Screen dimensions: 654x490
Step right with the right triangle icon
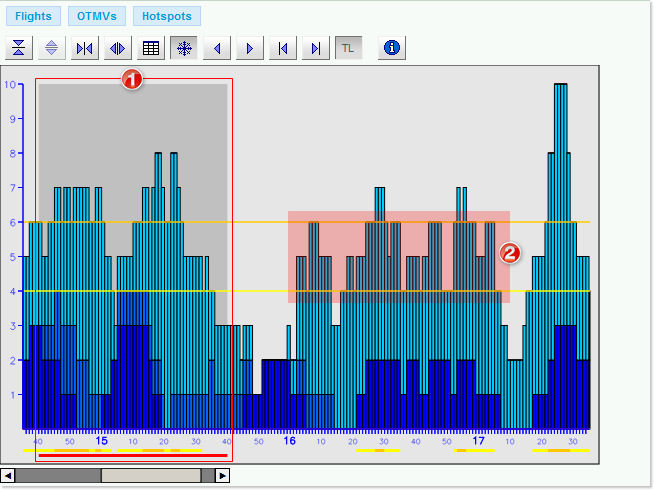pos(250,48)
